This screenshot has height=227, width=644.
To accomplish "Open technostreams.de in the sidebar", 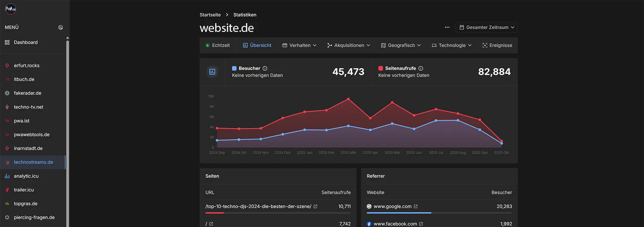I will coord(33,162).
